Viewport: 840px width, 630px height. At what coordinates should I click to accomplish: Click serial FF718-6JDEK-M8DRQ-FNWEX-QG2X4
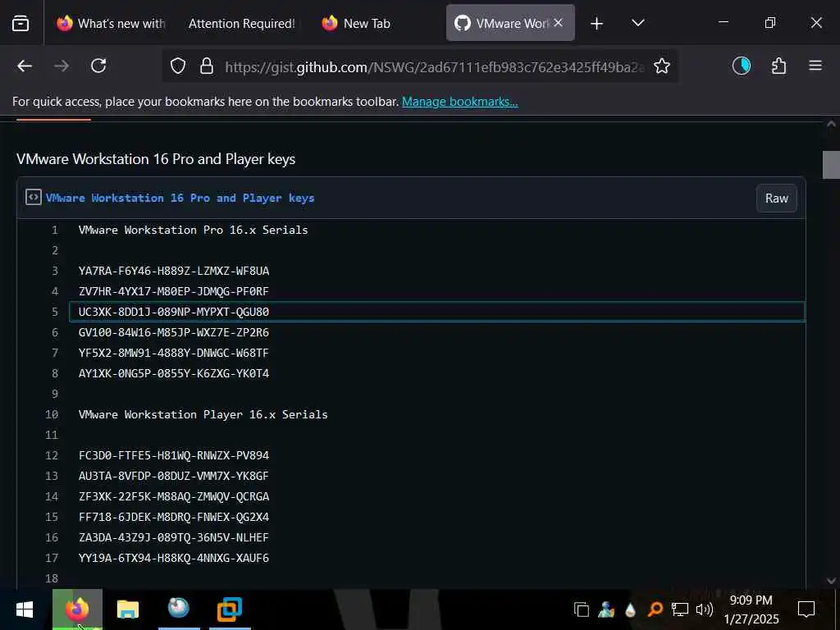(x=174, y=517)
